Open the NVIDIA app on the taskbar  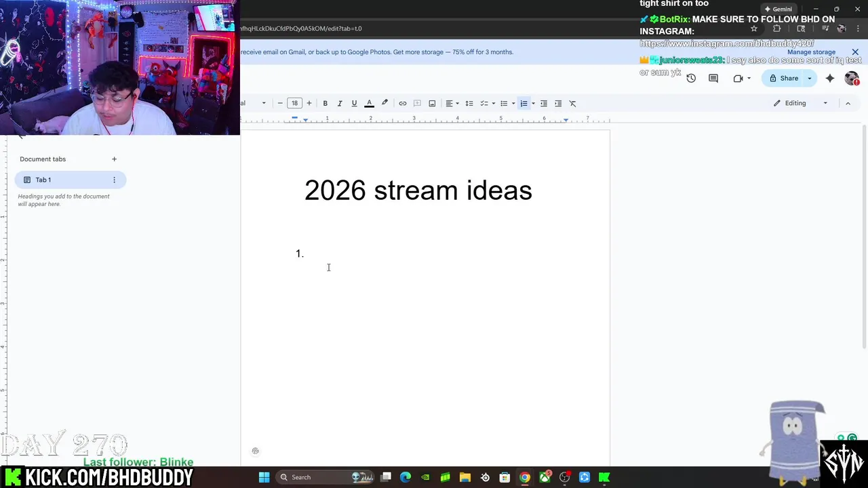tap(425, 477)
